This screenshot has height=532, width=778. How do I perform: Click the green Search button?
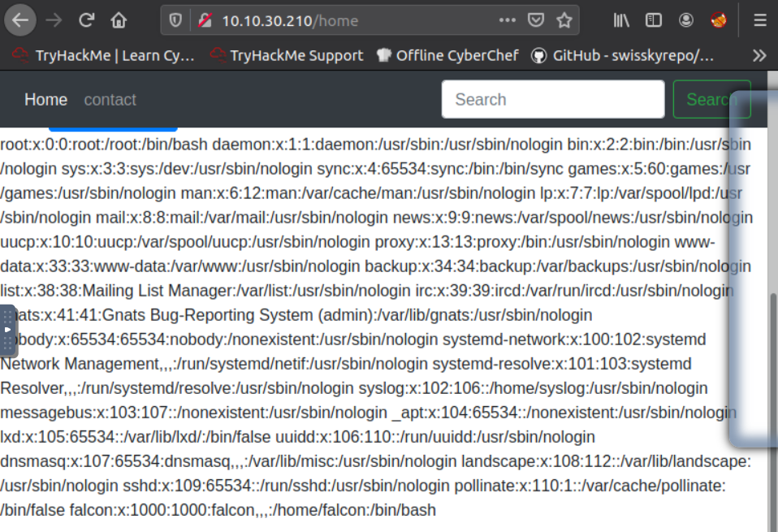(x=711, y=99)
